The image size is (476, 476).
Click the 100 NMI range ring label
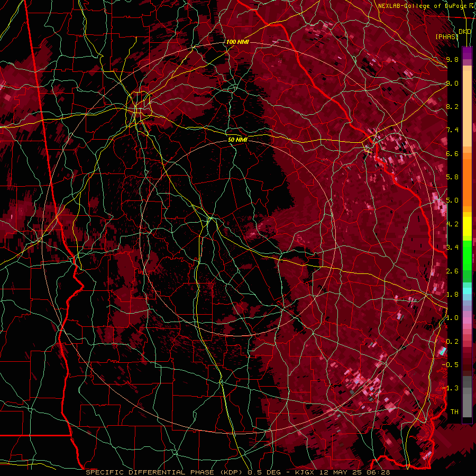237,42
